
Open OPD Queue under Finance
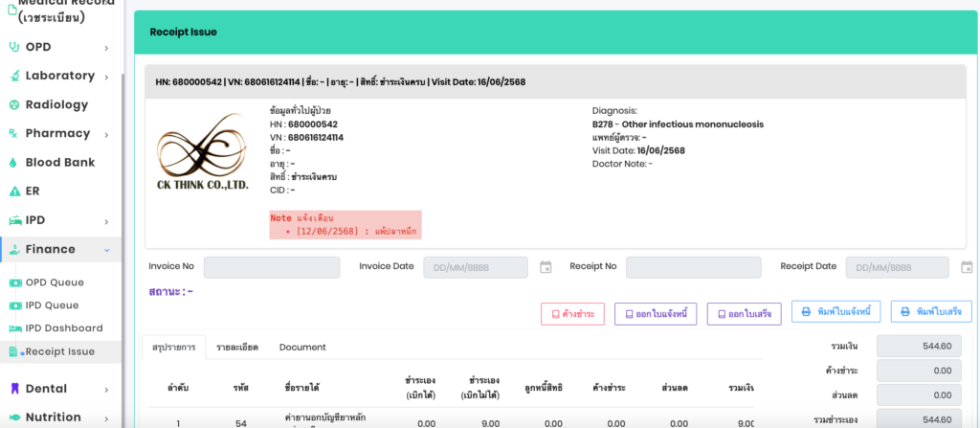pyautogui.click(x=55, y=282)
